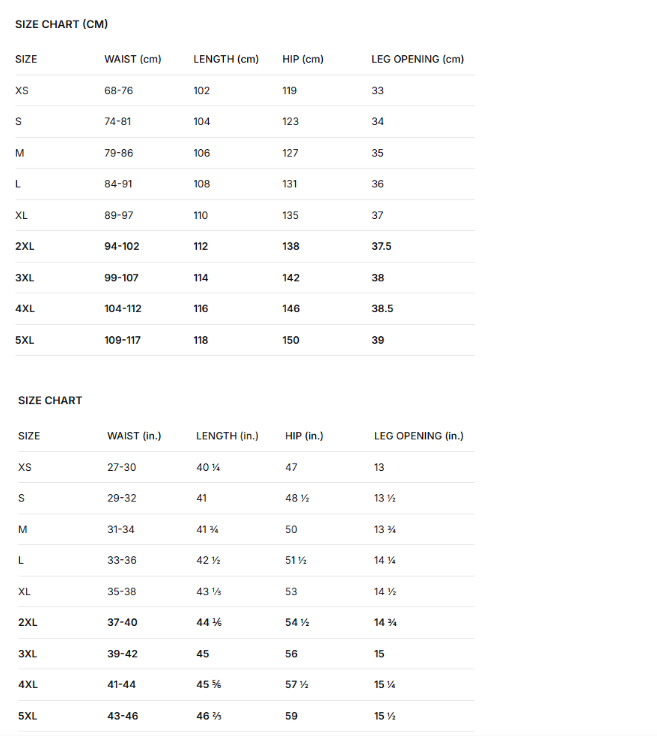Click the 3XL label in inches chart
This screenshot has height=736, width=657.
28,654
